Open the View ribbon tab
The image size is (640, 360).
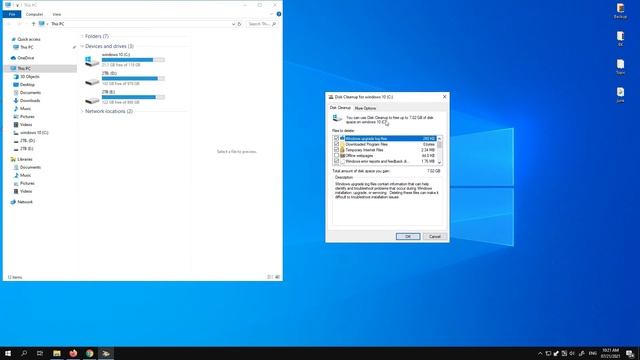(x=57, y=14)
